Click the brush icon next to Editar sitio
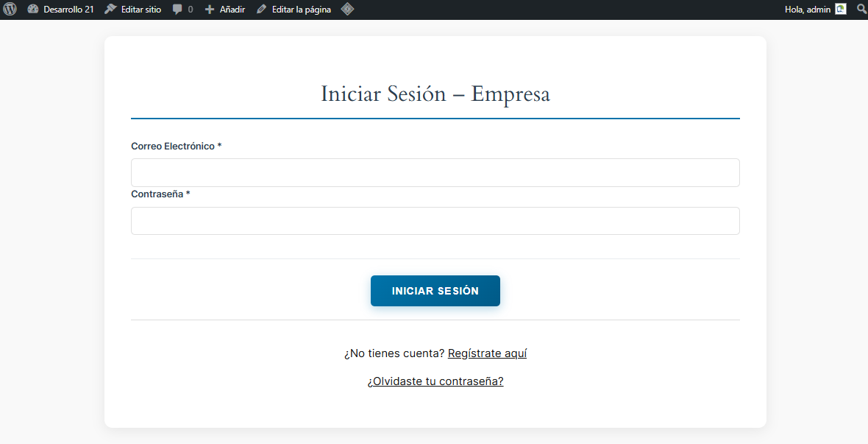 pyautogui.click(x=110, y=10)
